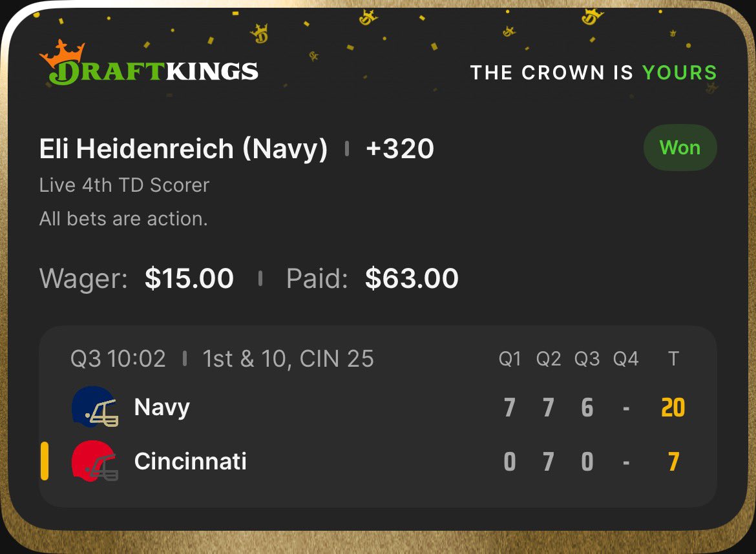Click the All bets are action note
Screen dimensions: 756x554
tap(123, 219)
